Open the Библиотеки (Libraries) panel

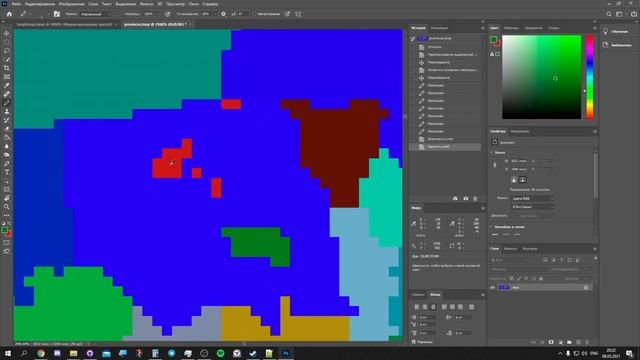coord(617,45)
